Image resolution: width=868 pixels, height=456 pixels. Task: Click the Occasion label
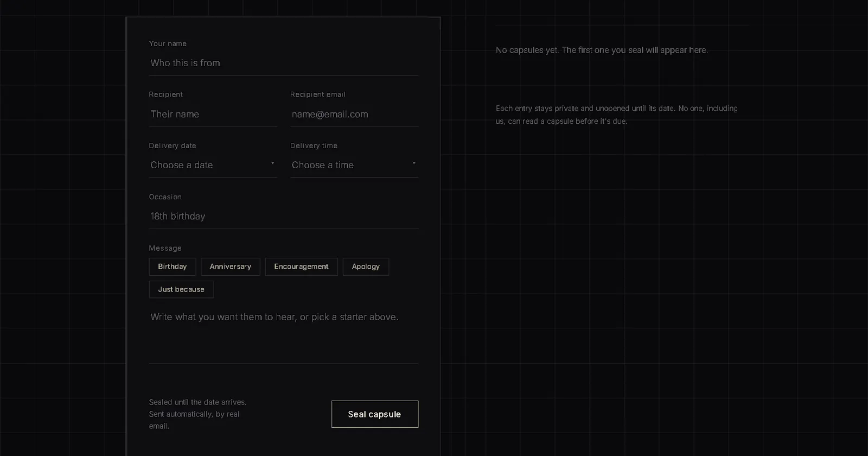(165, 197)
